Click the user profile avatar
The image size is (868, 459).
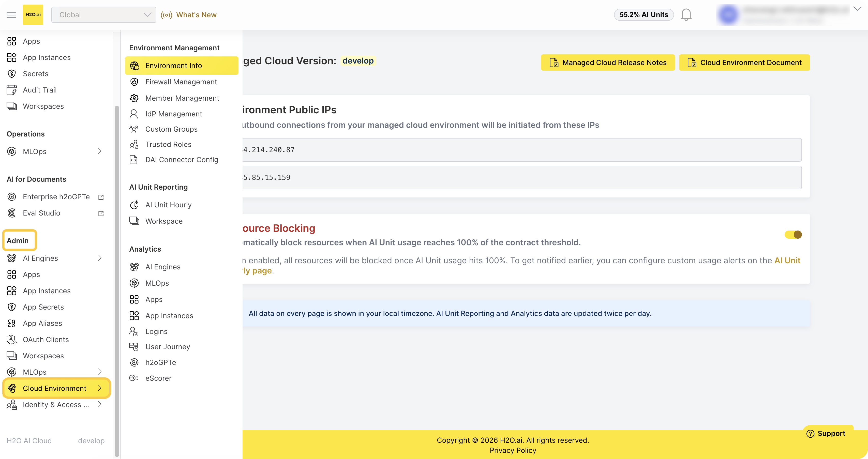click(728, 15)
